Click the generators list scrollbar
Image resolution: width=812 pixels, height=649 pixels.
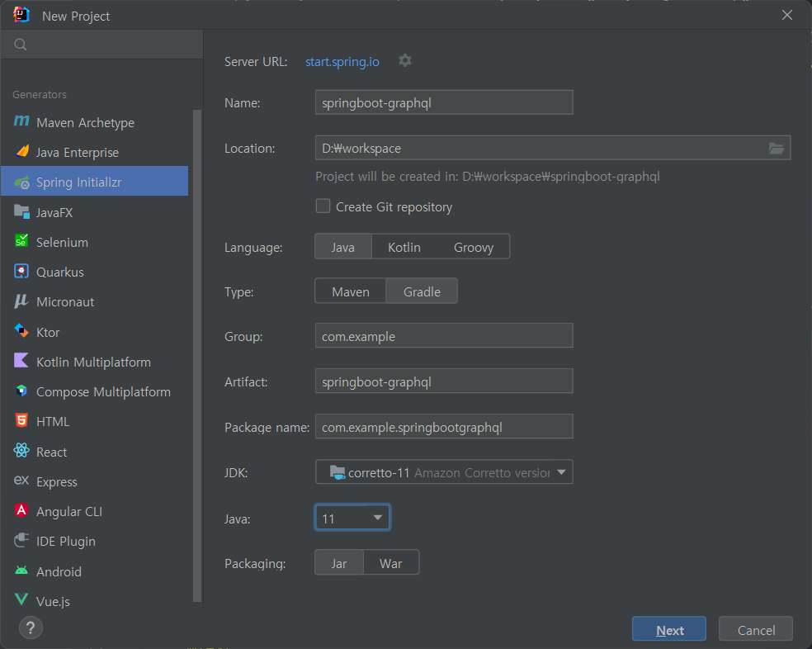(x=196, y=356)
